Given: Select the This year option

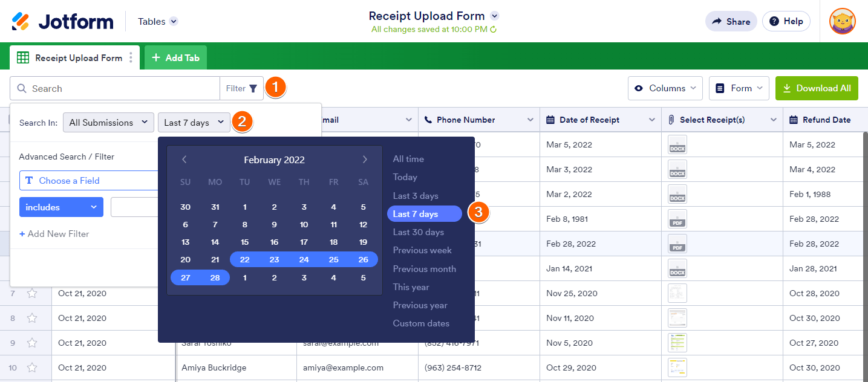Looking at the screenshot, I should click(411, 287).
